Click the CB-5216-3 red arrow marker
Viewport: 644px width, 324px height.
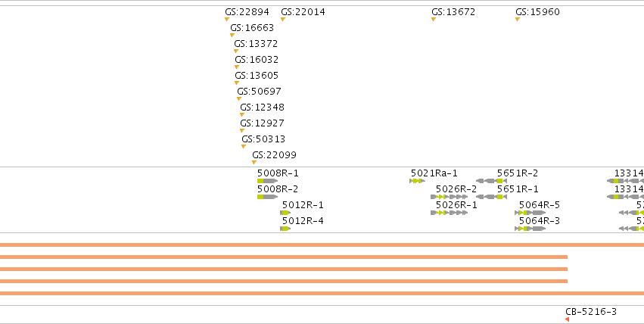(568, 319)
